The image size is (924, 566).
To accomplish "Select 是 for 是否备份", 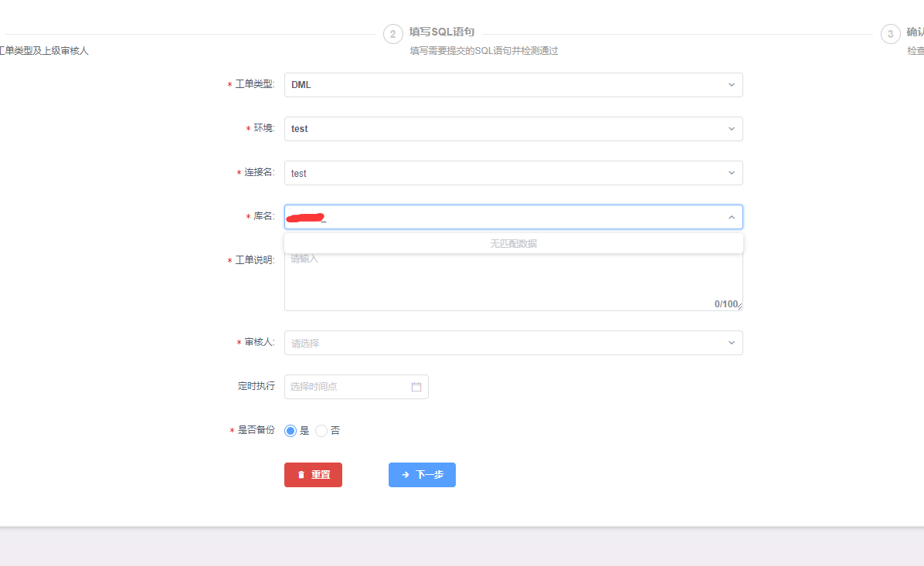I will [x=290, y=431].
